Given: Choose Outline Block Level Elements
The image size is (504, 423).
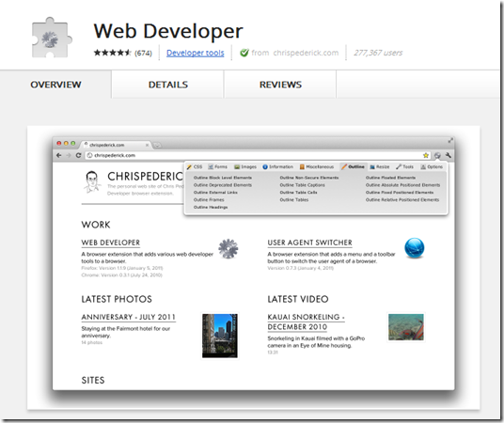Looking at the screenshot, I should point(223,178).
